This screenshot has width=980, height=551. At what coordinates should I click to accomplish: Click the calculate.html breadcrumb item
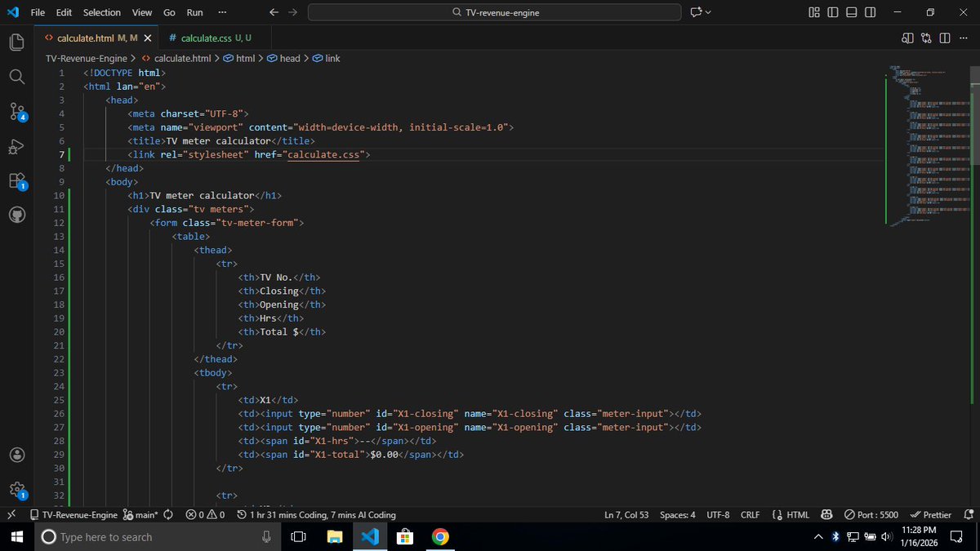coord(176,59)
